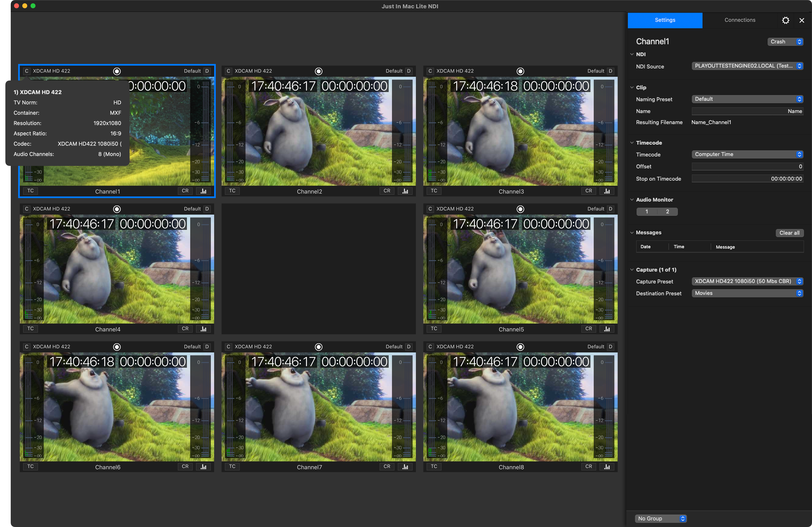Collapse the Capture (1 of 1) section

[632, 270]
